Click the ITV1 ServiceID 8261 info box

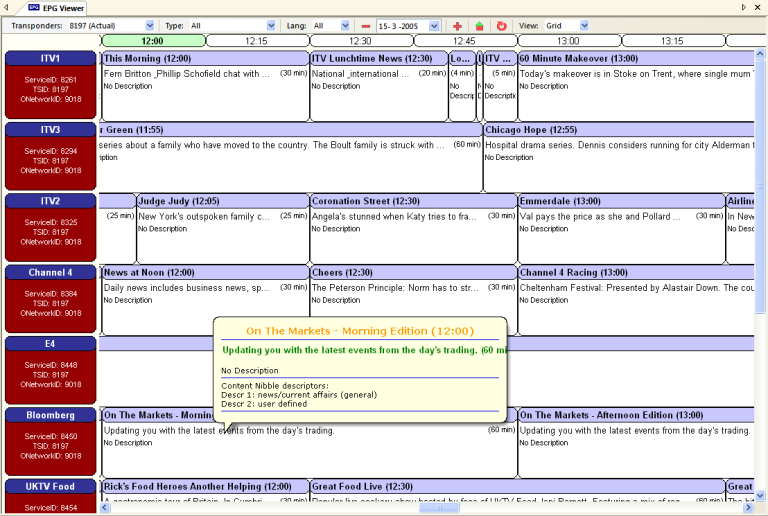[x=50, y=92]
